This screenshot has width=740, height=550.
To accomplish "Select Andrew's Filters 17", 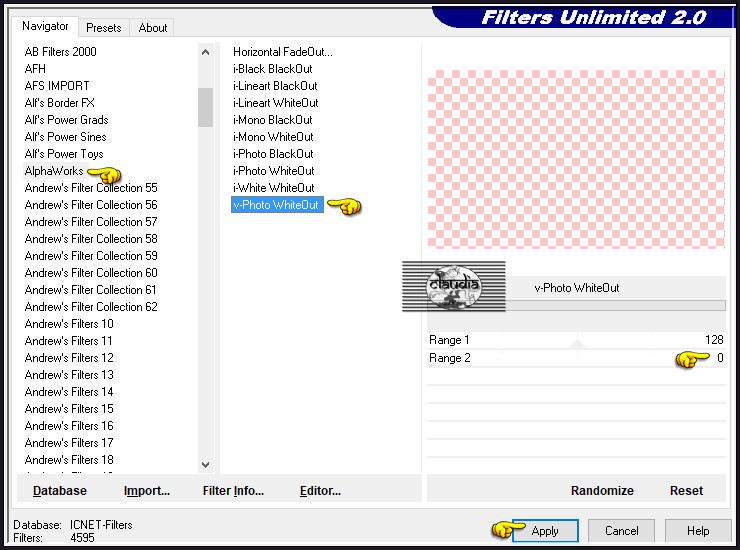I will 69,443.
